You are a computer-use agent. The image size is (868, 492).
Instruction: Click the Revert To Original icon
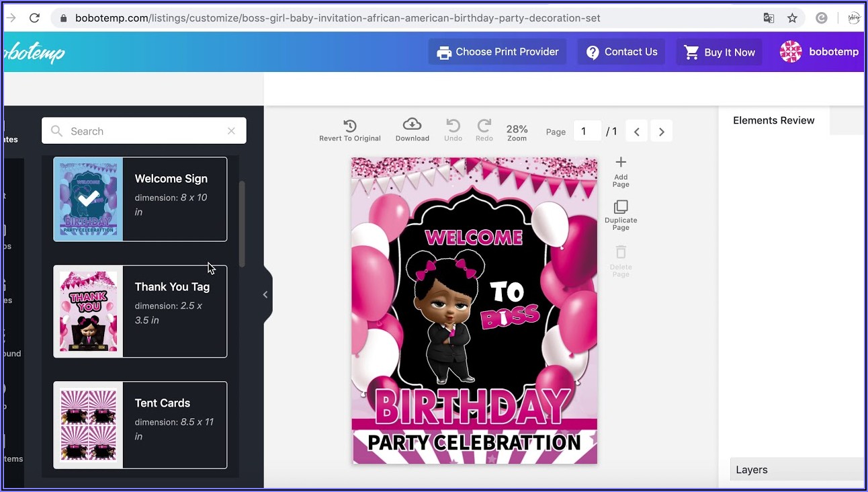coord(349,126)
